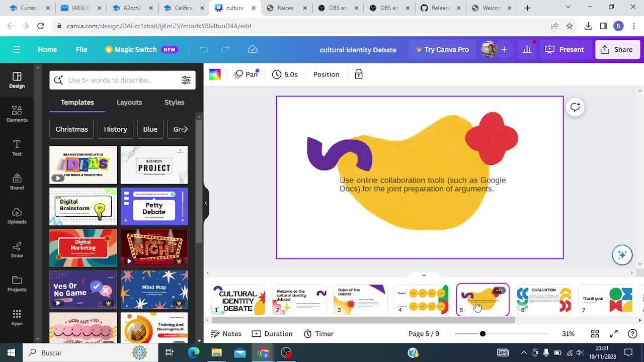
Task: Add collaborator with the plus icon
Action: pyautogui.click(x=504, y=49)
